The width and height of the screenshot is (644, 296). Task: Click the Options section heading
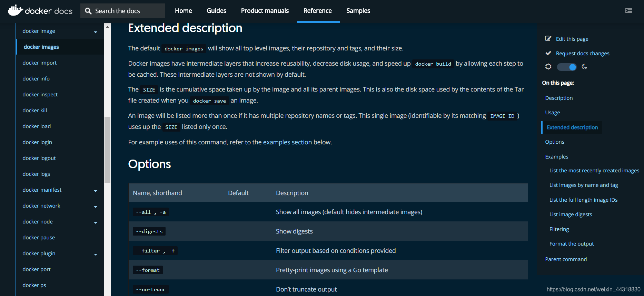149,164
